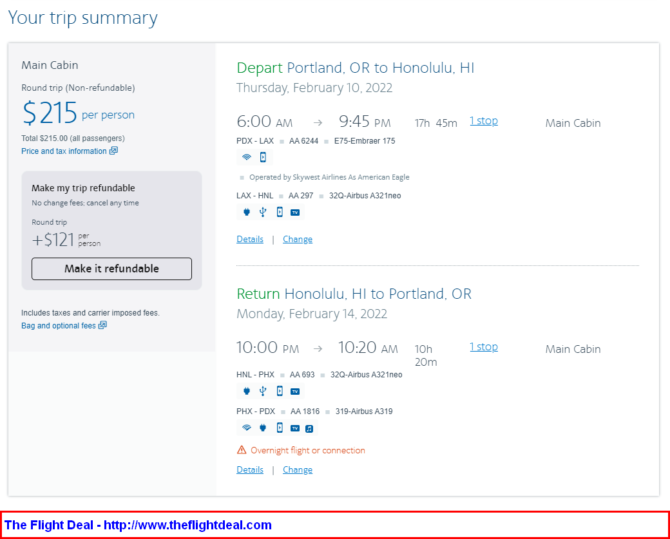Open Details for the departing flight
670x539 pixels.
click(250, 240)
